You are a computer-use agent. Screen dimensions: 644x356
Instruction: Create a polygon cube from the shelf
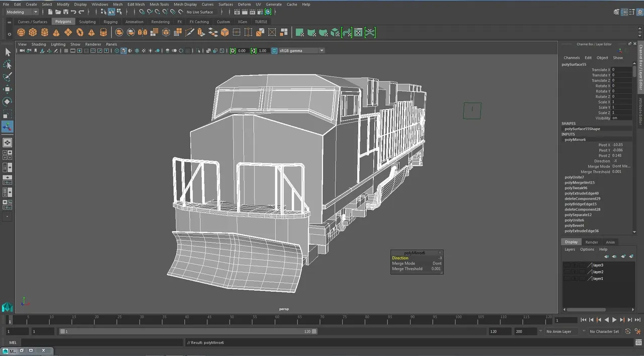[x=33, y=32]
